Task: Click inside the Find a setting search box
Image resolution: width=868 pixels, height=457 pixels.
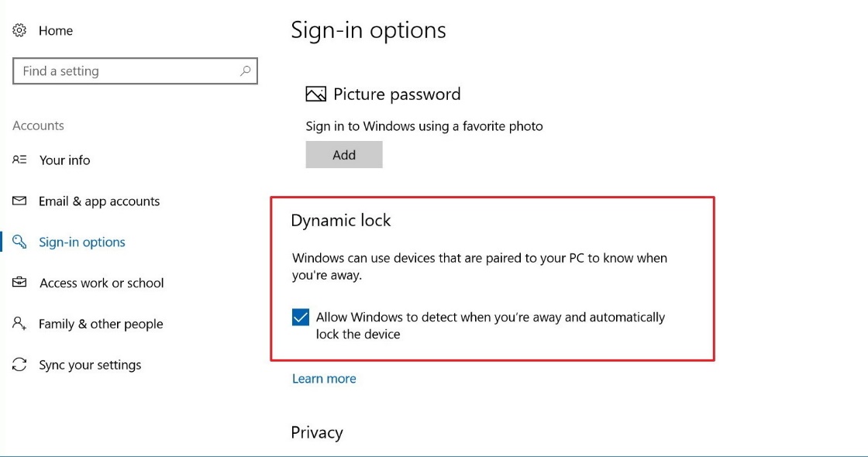Action: pyautogui.click(x=116, y=70)
